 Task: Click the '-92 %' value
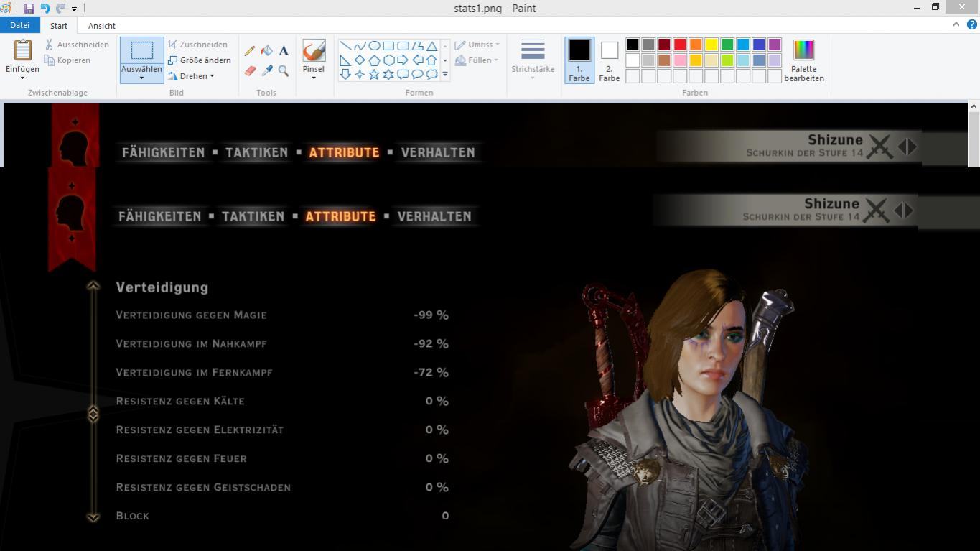click(x=431, y=343)
